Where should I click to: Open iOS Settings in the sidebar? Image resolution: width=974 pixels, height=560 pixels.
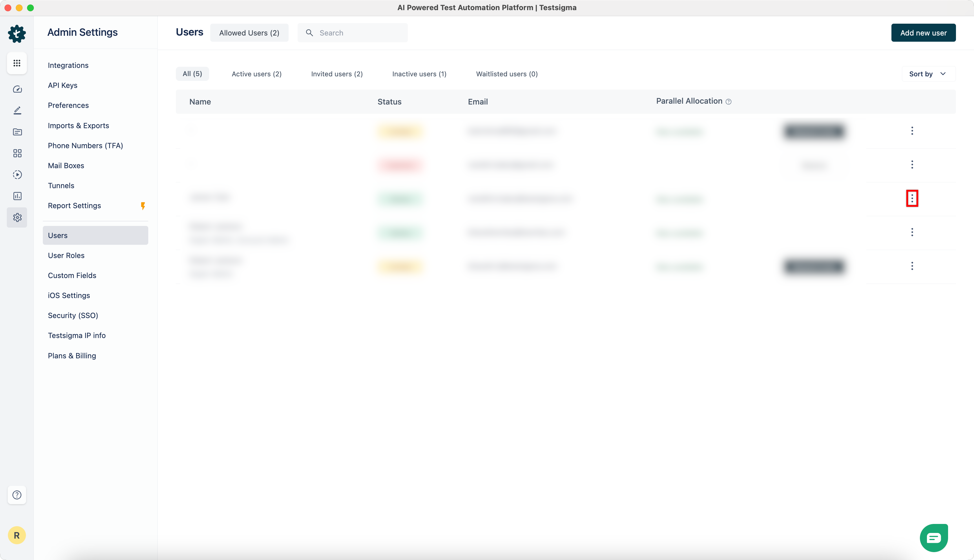[x=69, y=295]
